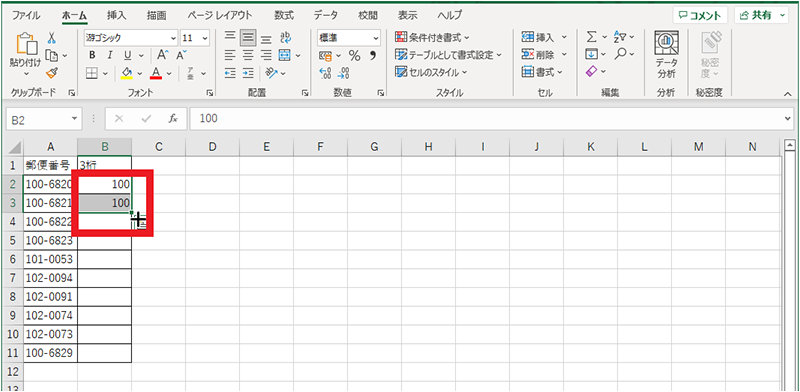
Task: Toggle Bold formatting
Action: pyautogui.click(x=92, y=56)
